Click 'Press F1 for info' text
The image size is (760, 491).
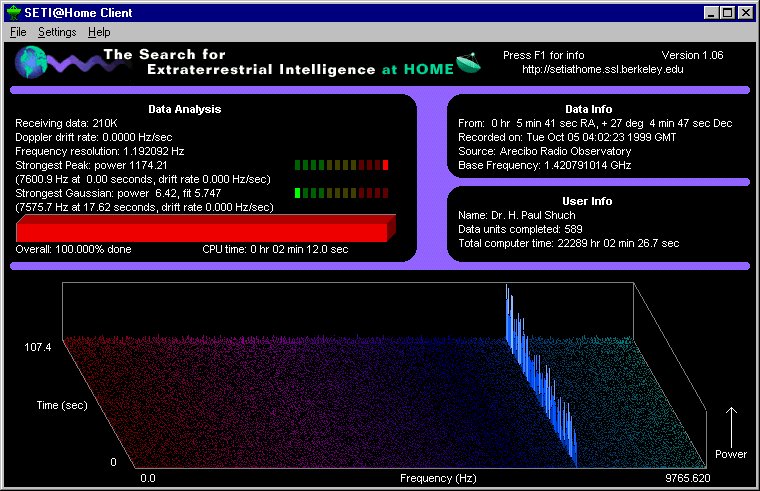coord(543,55)
